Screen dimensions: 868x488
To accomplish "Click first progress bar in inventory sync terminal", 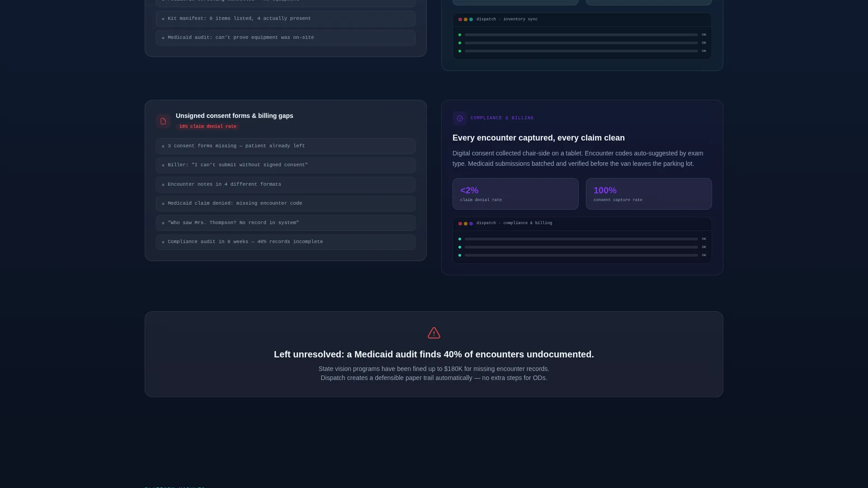I will [581, 35].
